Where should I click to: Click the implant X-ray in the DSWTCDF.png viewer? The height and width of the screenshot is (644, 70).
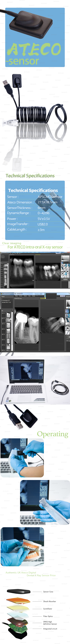point(26,325)
